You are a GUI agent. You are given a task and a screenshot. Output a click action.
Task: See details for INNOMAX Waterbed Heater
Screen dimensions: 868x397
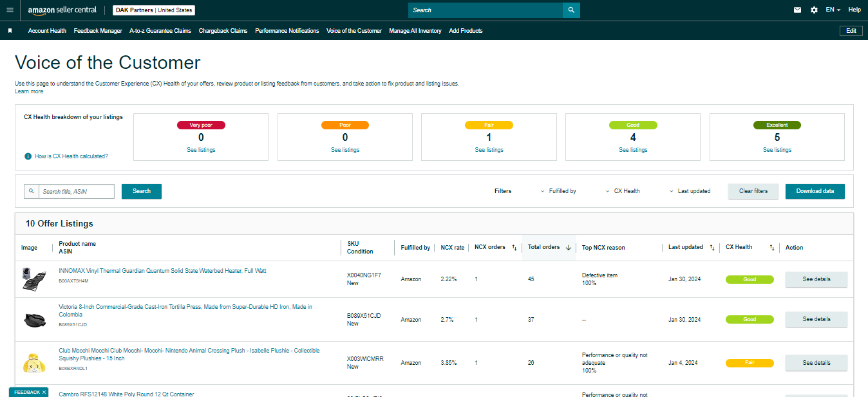(816, 279)
